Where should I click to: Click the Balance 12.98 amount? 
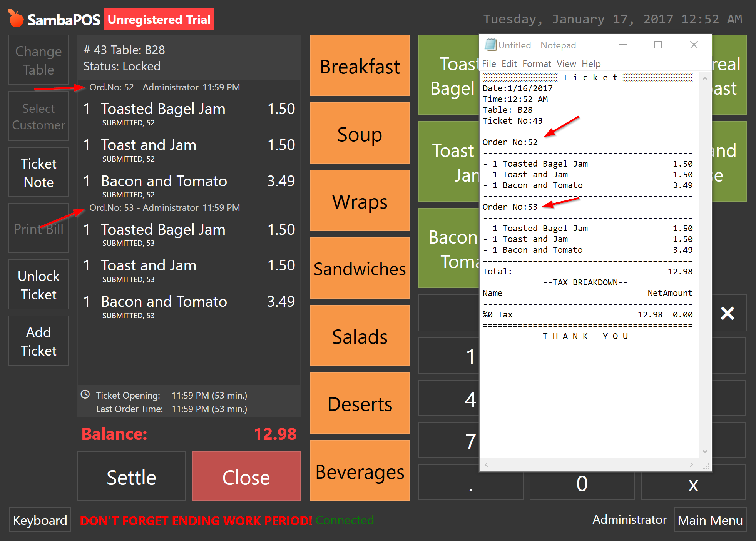[x=275, y=434]
